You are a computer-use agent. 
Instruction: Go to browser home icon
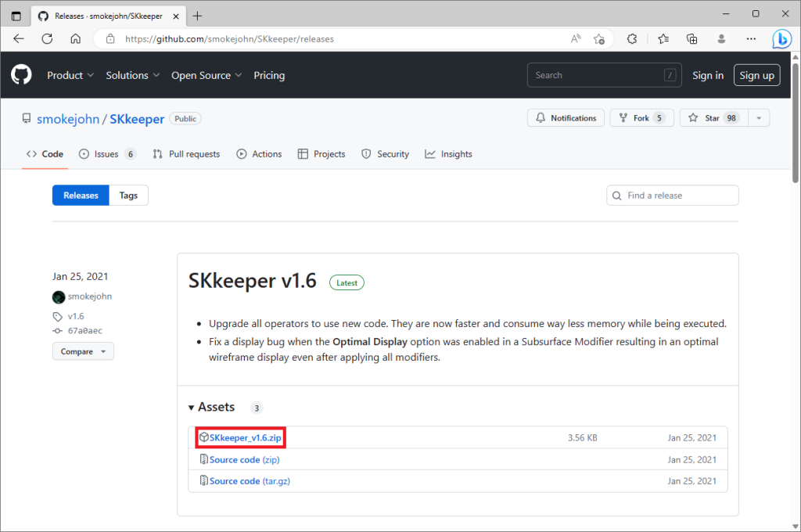pyautogui.click(x=75, y=38)
